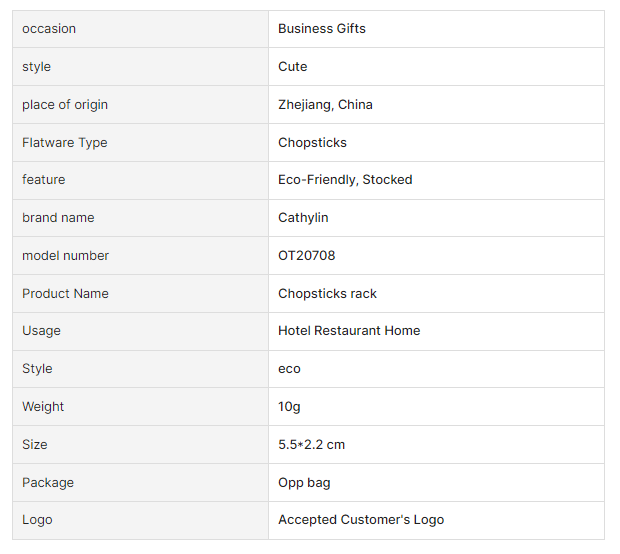
Task: Click the 'eco' style value
Action: pos(289,369)
